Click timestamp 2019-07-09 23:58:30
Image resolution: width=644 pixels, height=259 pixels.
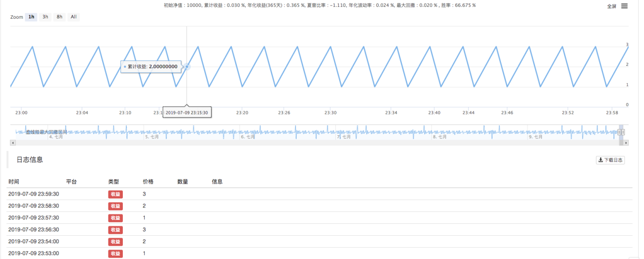tap(34, 206)
